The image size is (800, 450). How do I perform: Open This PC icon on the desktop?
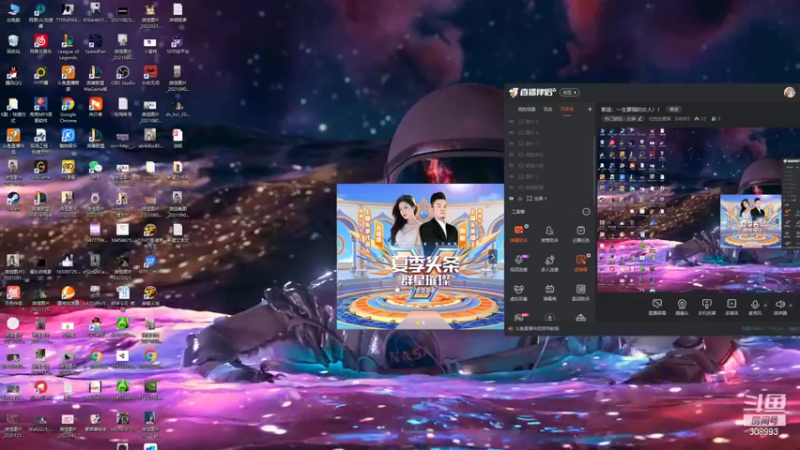coord(13,13)
